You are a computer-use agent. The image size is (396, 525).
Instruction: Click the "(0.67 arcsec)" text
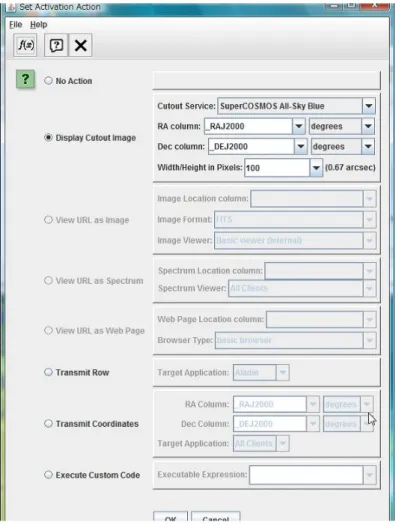(350, 167)
